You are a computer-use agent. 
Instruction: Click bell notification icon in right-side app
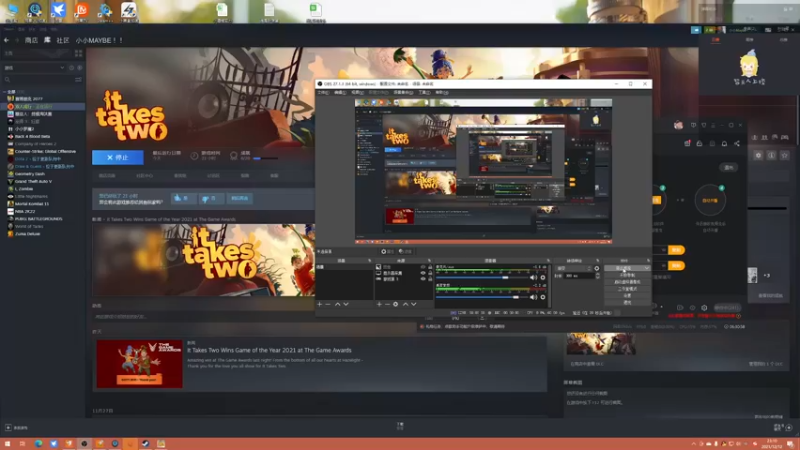point(724,144)
